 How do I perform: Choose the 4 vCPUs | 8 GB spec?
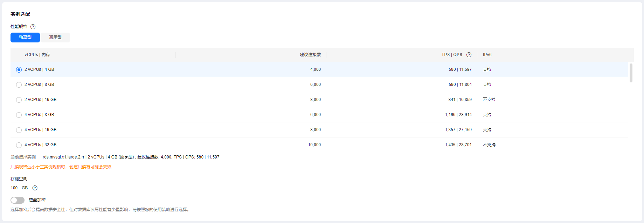19,115
